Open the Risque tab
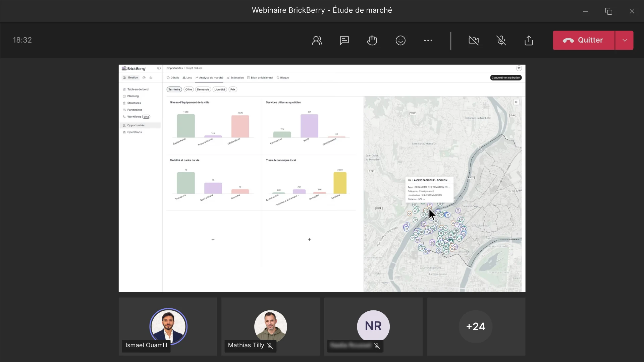644x362 pixels. point(282,78)
